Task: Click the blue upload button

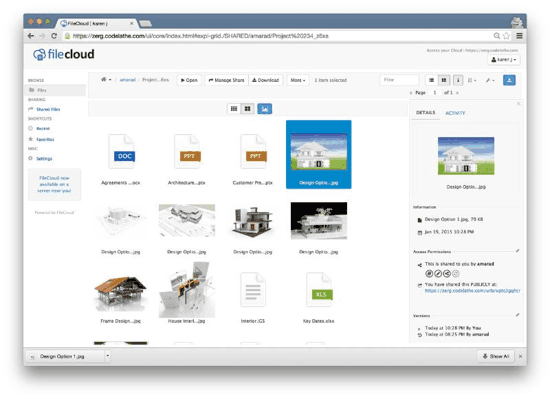Action: (509, 80)
